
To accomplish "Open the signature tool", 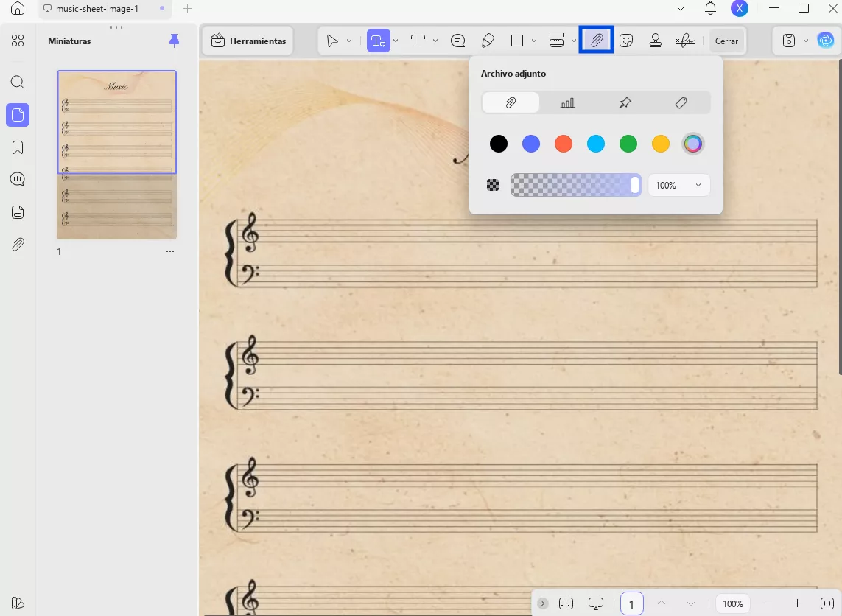I will pos(685,41).
